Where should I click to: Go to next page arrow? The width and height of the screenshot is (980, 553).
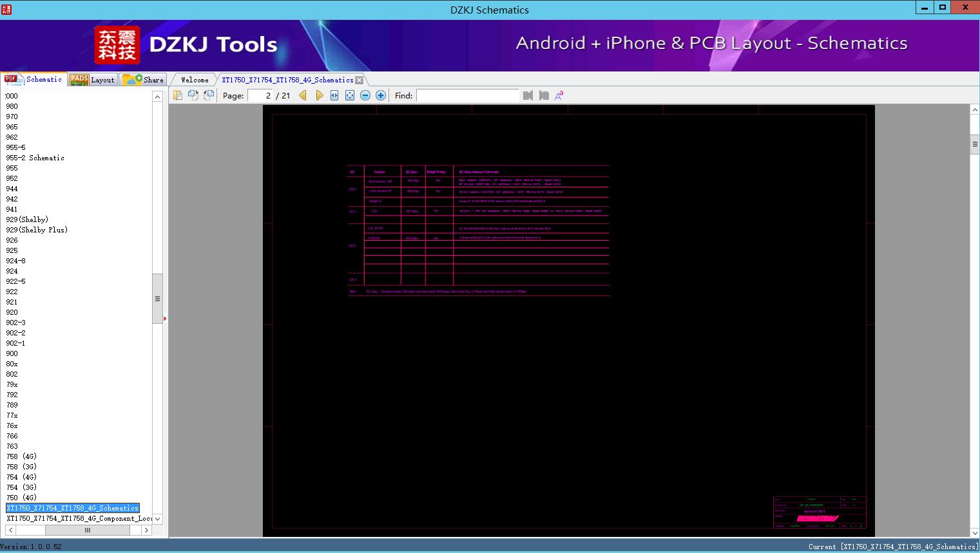pyautogui.click(x=319, y=95)
